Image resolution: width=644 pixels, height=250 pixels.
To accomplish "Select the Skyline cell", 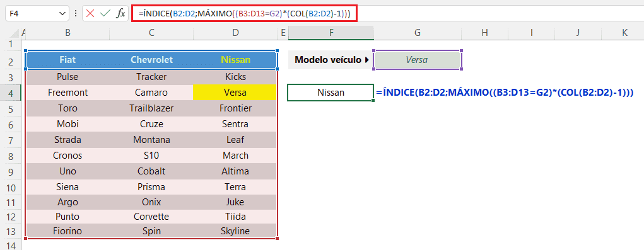I will (x=235, y=230).
